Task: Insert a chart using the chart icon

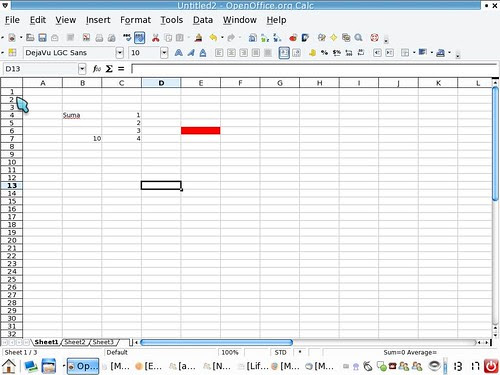Action: (293, 38)
